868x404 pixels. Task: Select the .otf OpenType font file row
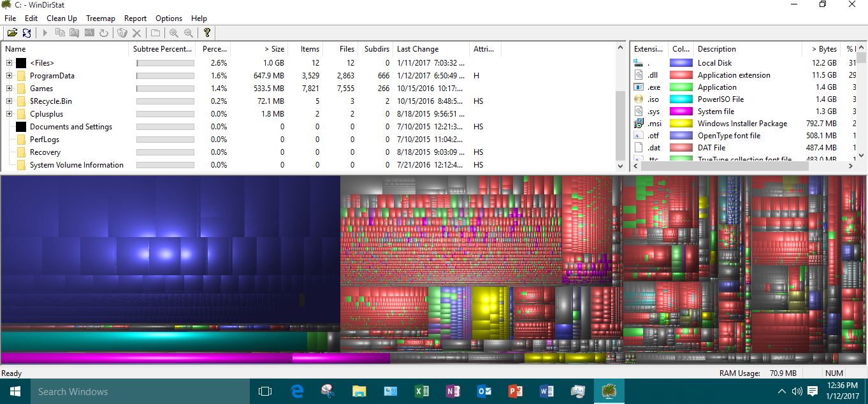tap(744, 136)
